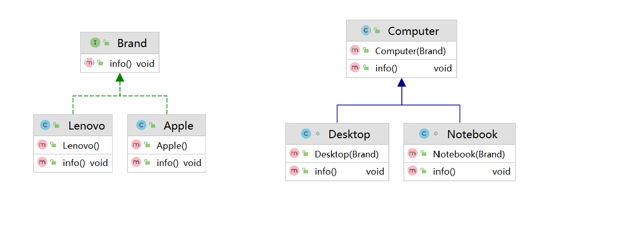Click the abstract class icon beside Computer
This screenshot has width=644, height=250.
click(366, 31)
